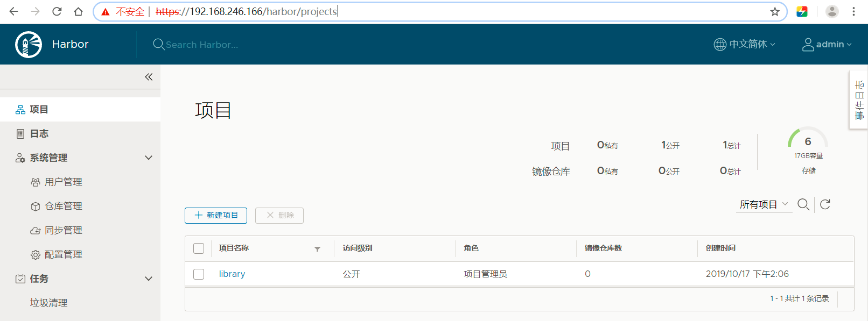Click the browser address bar URL
Screen dimensions: 868x321
[247, 11]
